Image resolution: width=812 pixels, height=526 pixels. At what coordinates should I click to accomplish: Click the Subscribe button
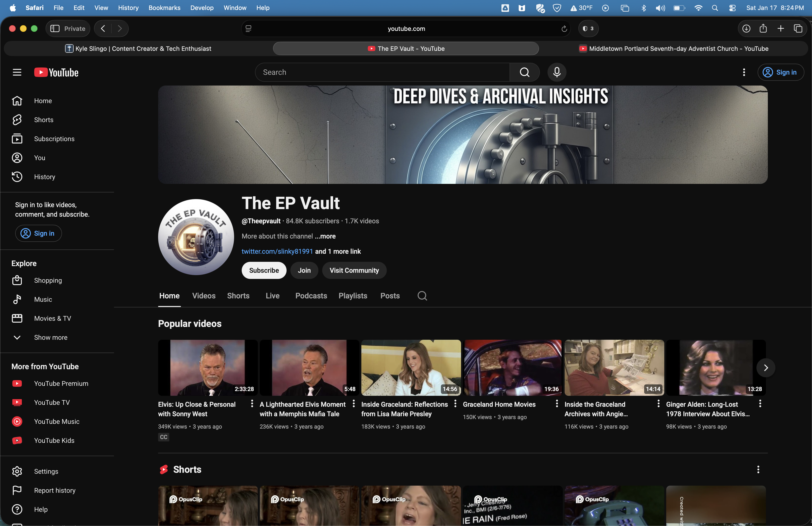(264, 270)
